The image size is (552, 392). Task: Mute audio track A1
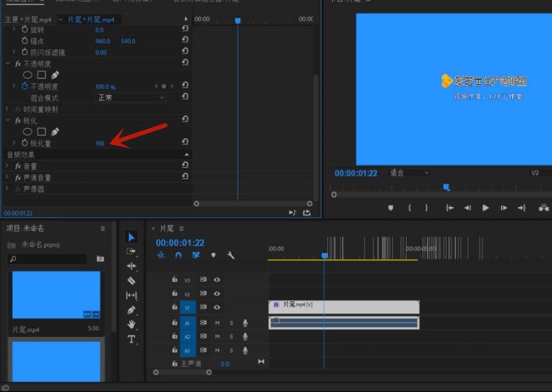217,322
